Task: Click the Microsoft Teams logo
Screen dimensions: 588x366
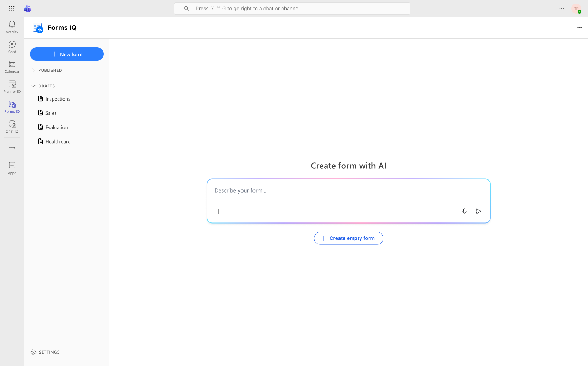Action: [27, 9]
